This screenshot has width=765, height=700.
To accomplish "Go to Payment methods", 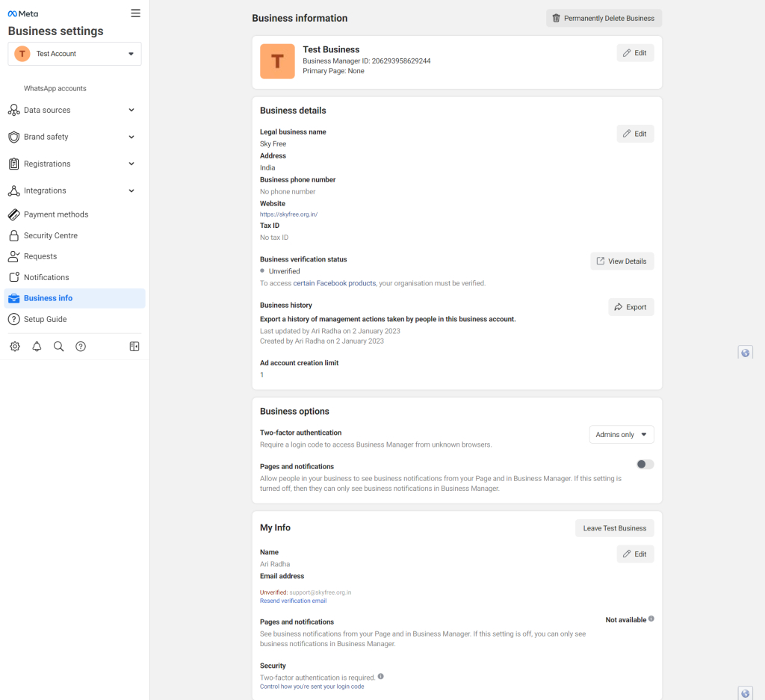I will 56,214.
